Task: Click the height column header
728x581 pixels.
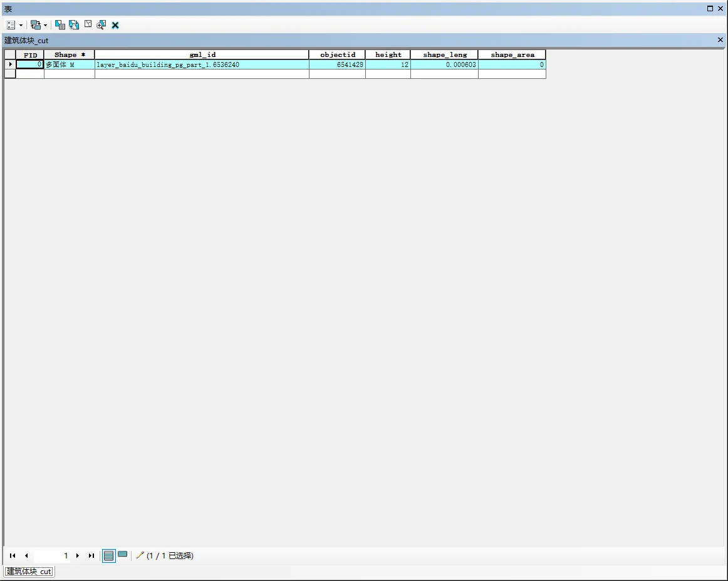Action: click(x=388, y=54)
